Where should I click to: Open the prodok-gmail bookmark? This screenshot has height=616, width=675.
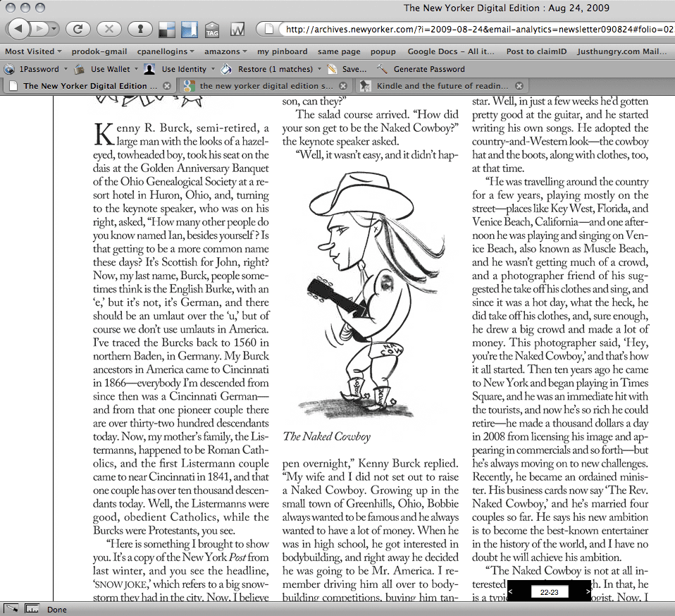tap(99, 51)
